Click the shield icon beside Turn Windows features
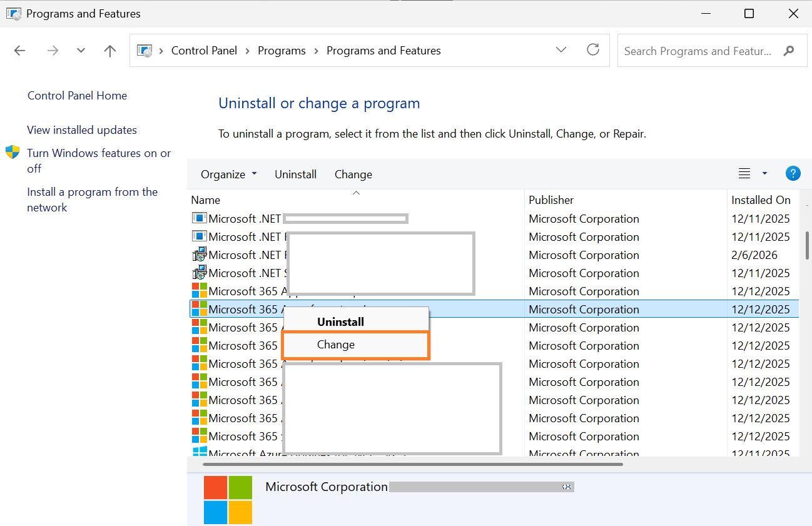The height and width of the screenshot is (526, 812). pos(13,152)
